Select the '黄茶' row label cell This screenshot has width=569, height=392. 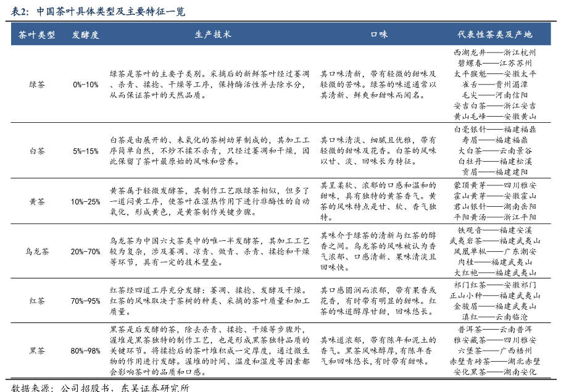pyautogui.click(x=36, y=202)
